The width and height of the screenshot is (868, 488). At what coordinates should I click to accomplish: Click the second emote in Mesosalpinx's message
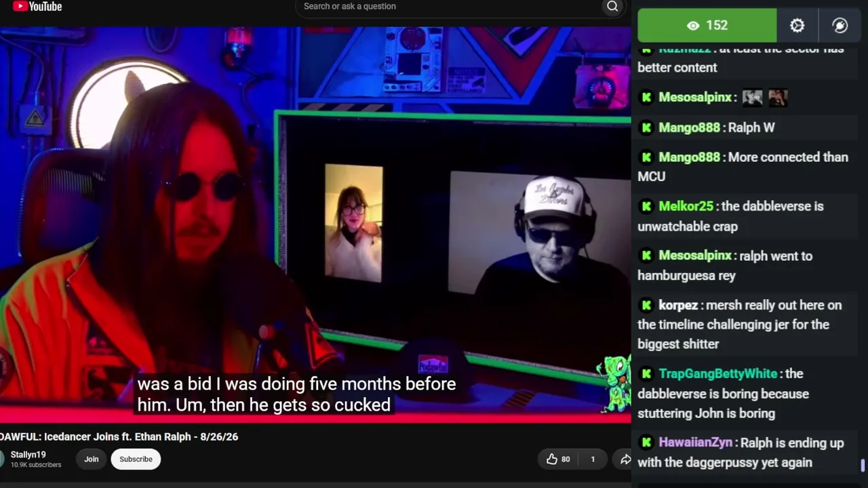point(778,98)
